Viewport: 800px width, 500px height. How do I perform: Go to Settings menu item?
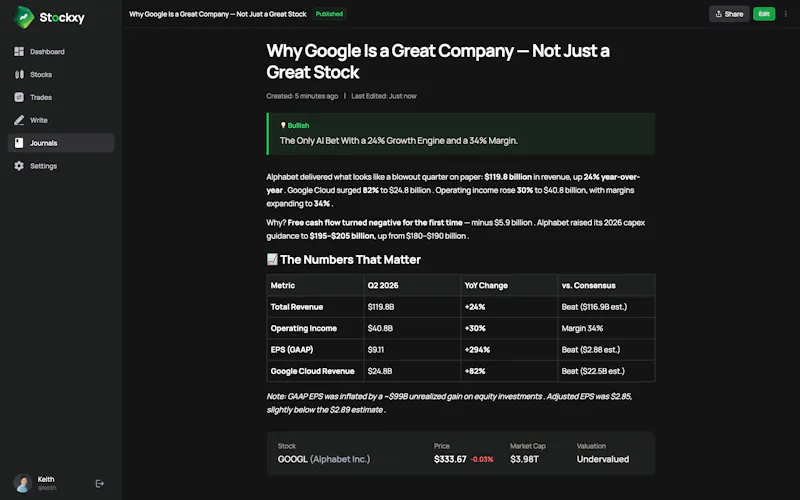click(61, 166)
